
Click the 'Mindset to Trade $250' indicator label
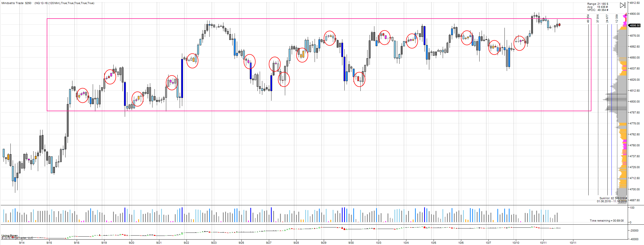[17, 3]
